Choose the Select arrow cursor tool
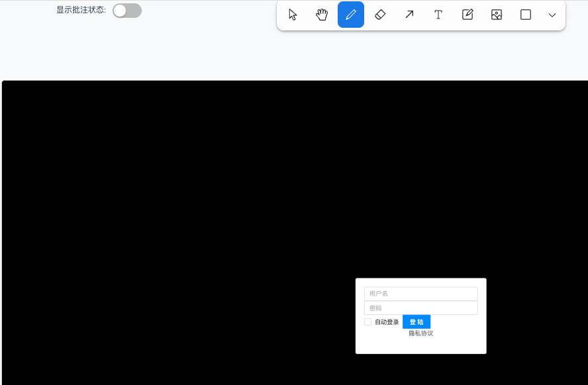 (x=293, y=15)
